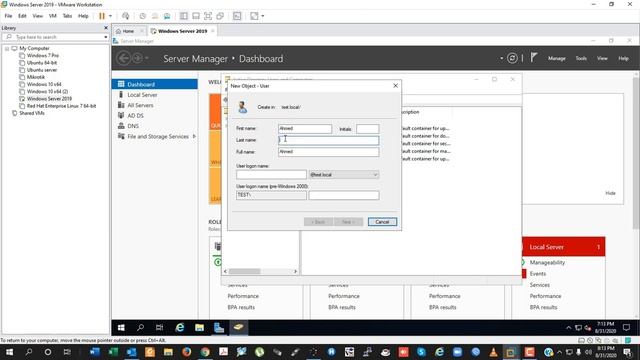Open the @test.local domain suffix dropdown
This screenshot has width=640, height=360.
[x=344, y=175]
